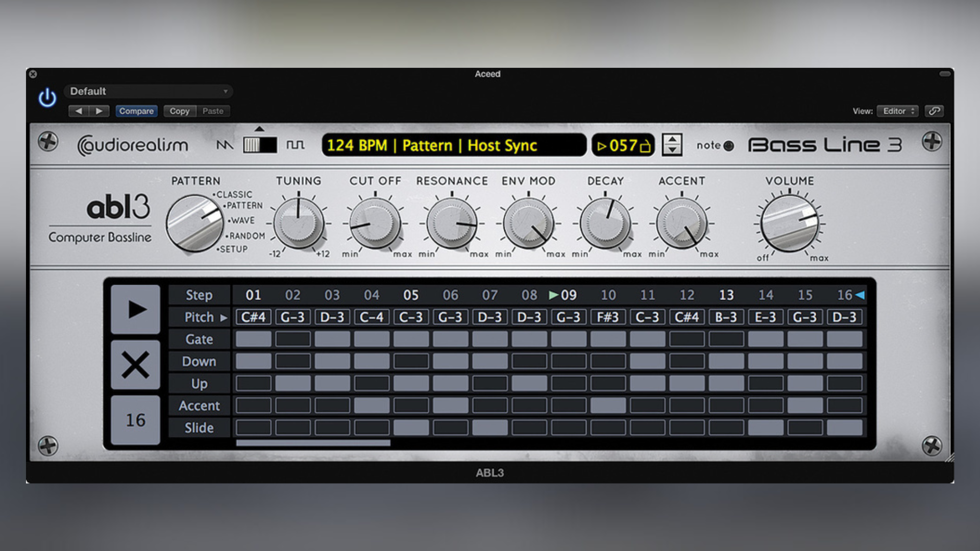Viewport: 980px width, 551px height.
Task: Click the Compare button
Action: (x=136, y=111)
